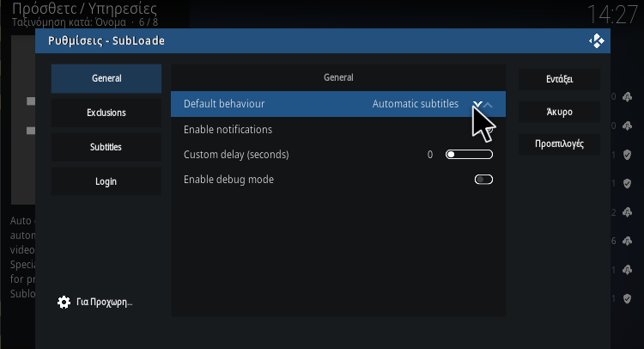Toggle Enable notifications switch
This screenshot has width=644, height=349.
[x=483, y=130]
